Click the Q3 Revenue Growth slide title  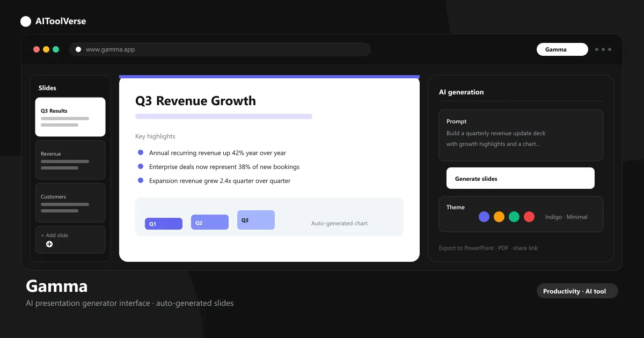pos(195,101)
